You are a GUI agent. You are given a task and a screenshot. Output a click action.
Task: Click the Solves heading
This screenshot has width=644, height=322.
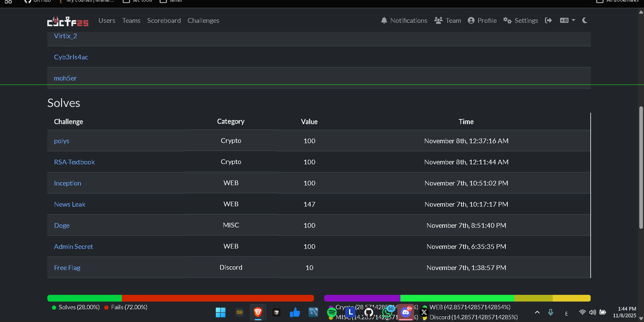(x=64, y=103)
